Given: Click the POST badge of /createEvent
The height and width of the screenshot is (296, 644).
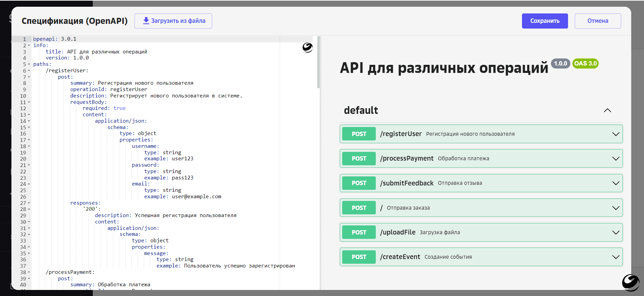Looking at the screenshot, I should 359,257.
